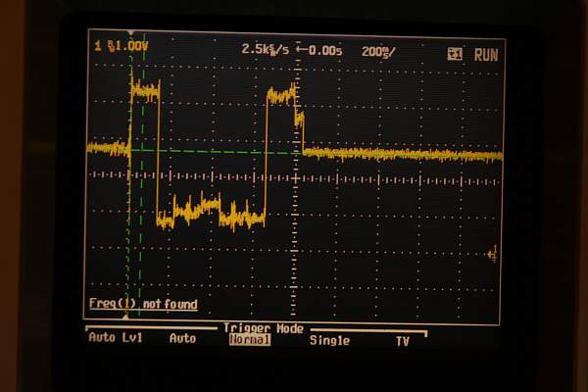Image resolution: width=588 pixels, height=392 pixels.
Task: Click the channel 1 voltage scale 1.00V
Action: click(130, 47)
